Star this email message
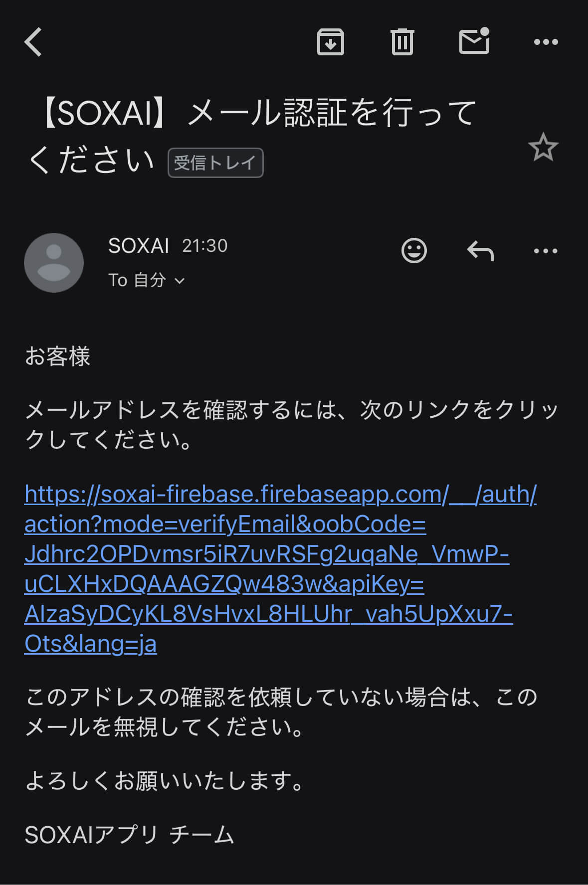Viewport: 588px width, 885px height. coord(543,147)
